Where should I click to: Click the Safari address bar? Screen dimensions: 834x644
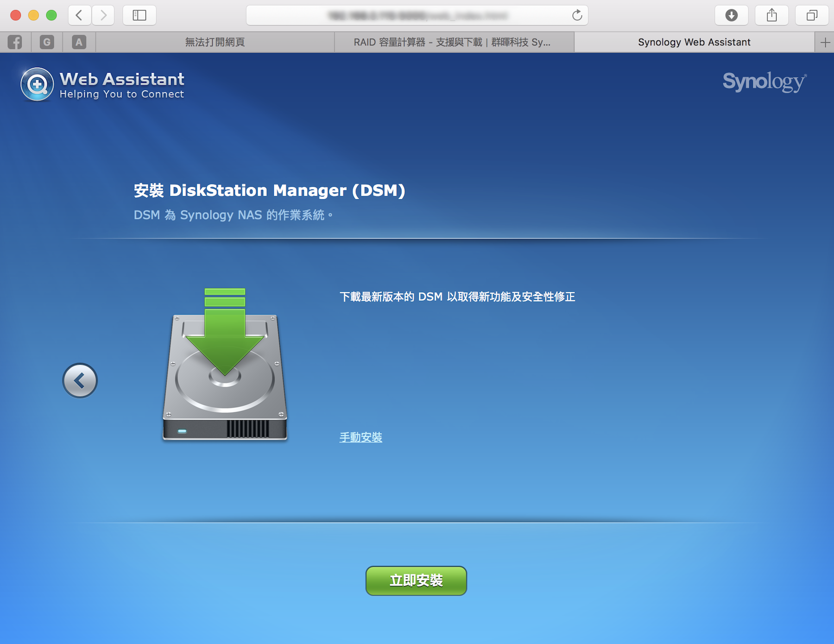(408, 15)
